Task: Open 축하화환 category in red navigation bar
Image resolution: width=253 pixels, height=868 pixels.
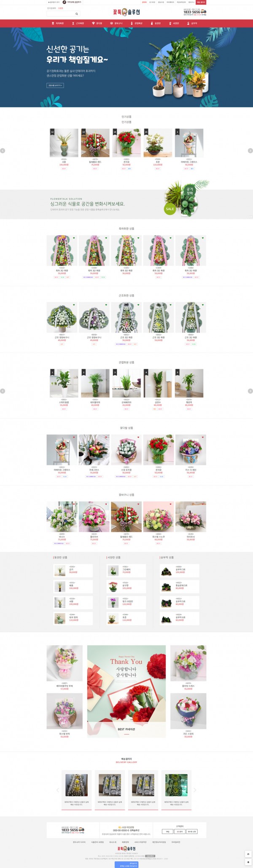Action: coord(58,24)
